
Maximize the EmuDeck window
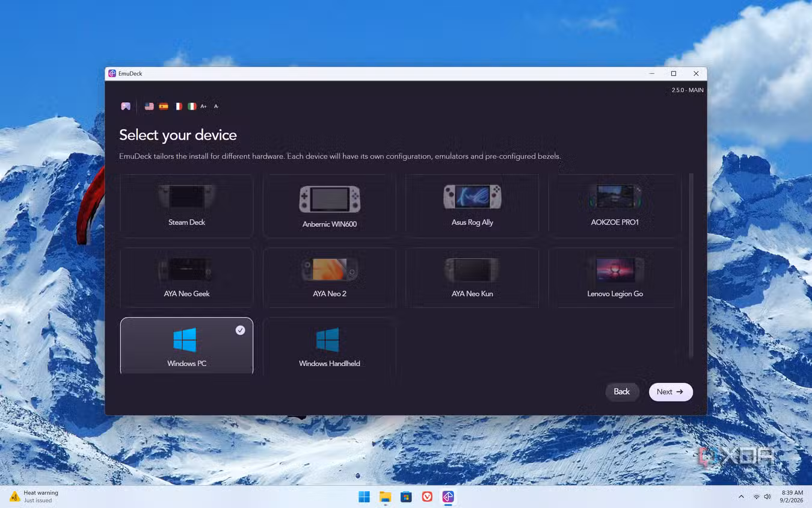click(x=674, y=73)
